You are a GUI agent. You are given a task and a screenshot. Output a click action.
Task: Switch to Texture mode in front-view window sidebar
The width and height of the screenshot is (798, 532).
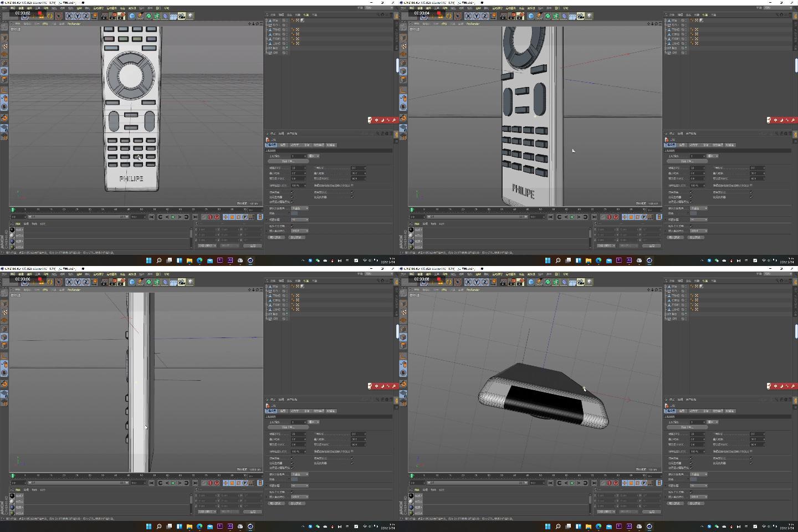click(x=4, y=45)
